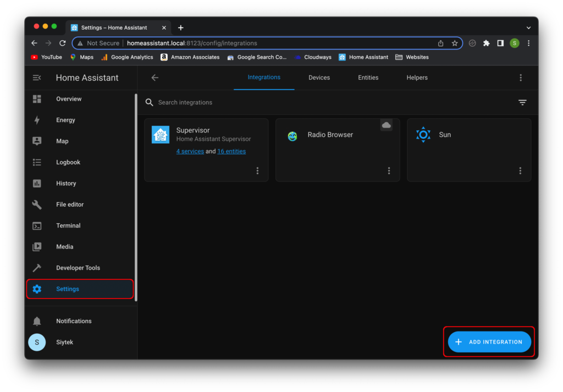The width and height of the screenshot is (563, 392).
Task: Open the YouTube bookmark
Action: (46, 57)
